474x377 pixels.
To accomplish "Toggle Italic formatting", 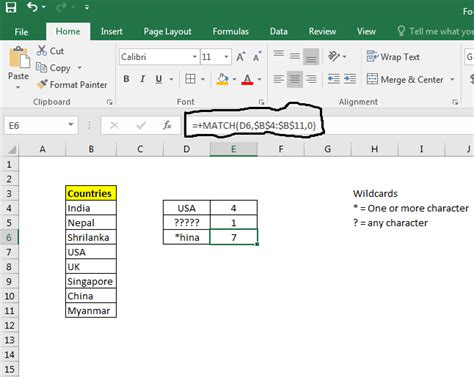I will 142,79.
